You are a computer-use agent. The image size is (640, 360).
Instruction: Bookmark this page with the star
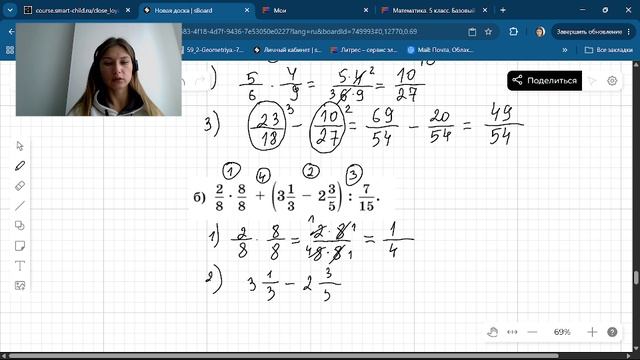click(x=488, y=32)
